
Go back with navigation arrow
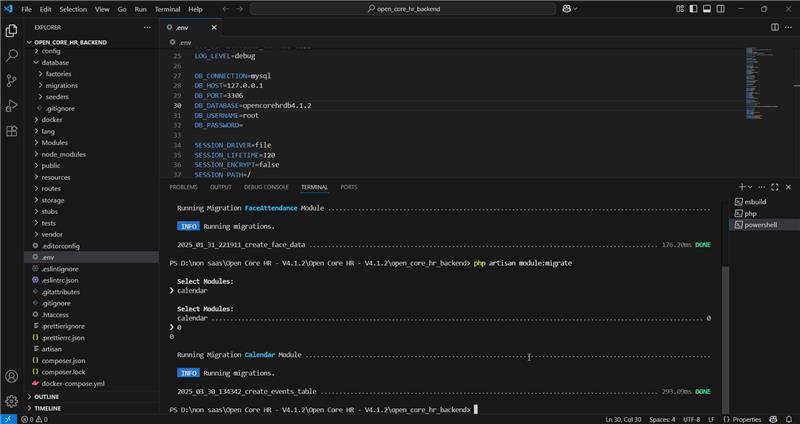pyautogui.click(x=226, y=9)
